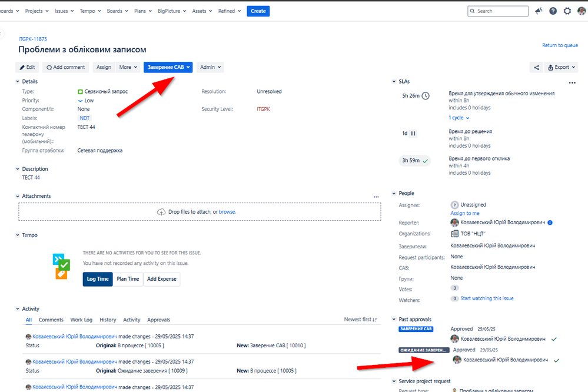The height and width of the screenshot is (392, 588).
Task: Open the Projects menu
Action: pos(36,11)
